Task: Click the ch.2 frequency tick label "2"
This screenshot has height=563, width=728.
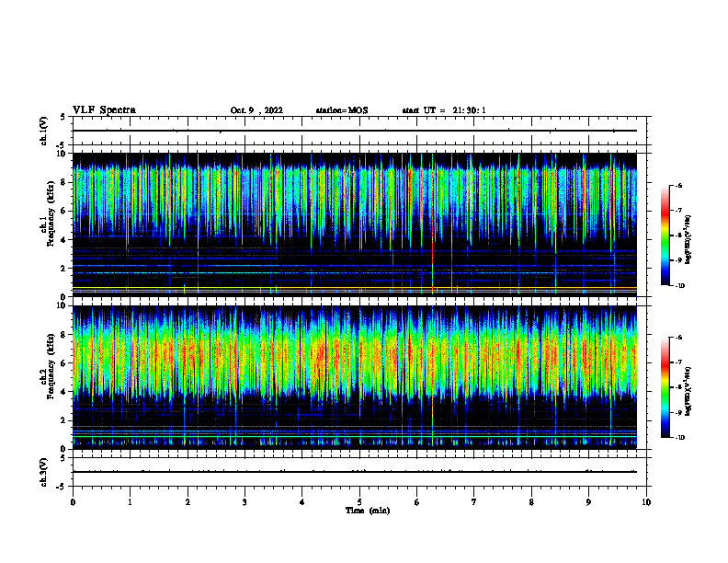Action: (63, 420)
